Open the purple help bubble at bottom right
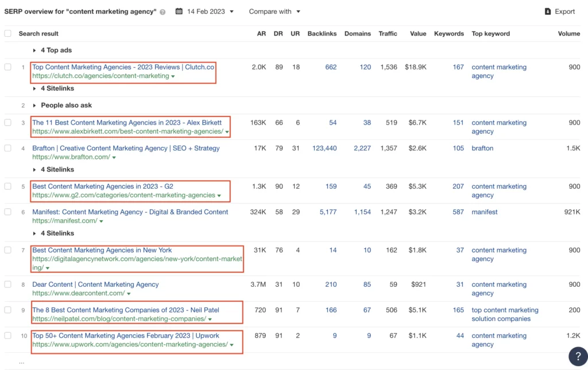The image size is (588, 370). tap(578, 356)
